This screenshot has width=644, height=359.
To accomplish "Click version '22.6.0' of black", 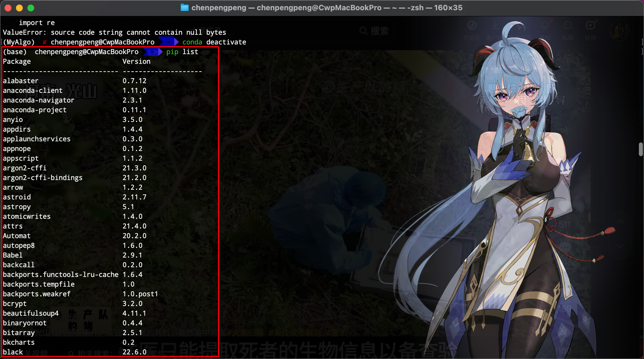I will [134, 352].
